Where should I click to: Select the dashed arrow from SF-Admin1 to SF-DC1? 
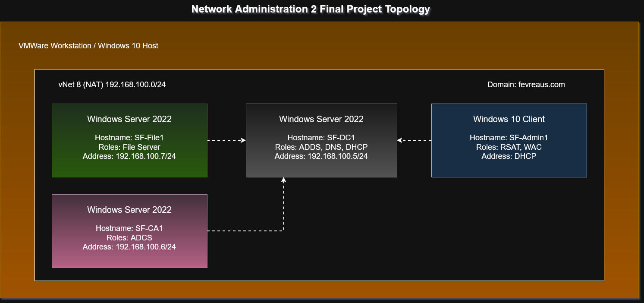coord(414,140)
